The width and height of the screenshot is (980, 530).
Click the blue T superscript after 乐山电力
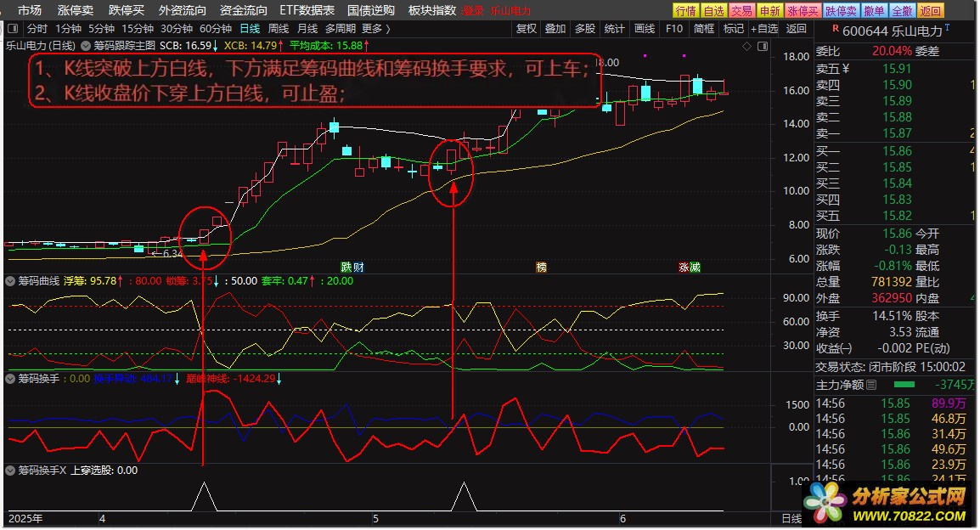948,27
